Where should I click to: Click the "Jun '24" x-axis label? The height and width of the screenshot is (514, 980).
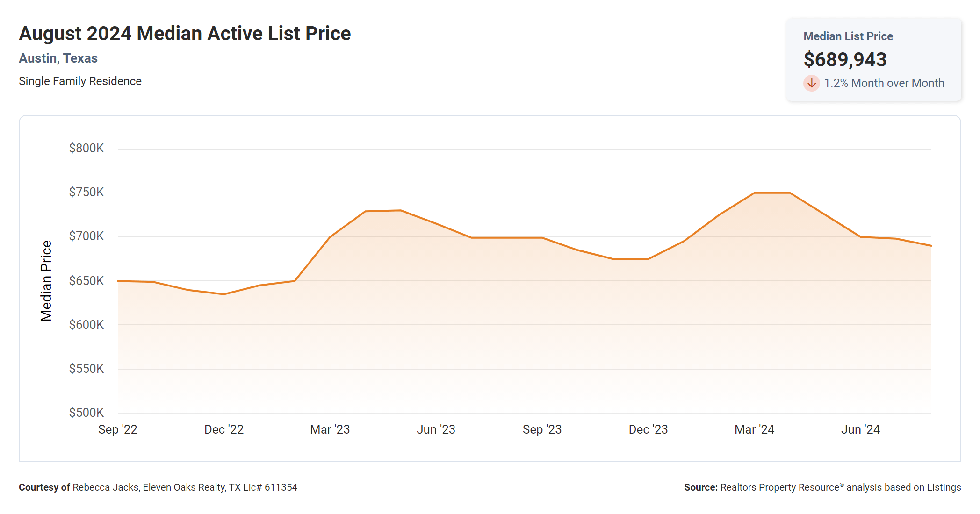(861, 429)
